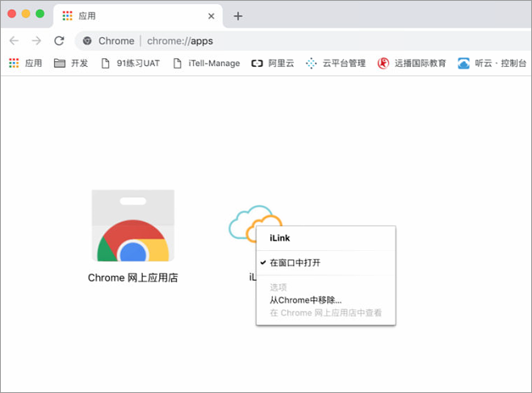The height and width of the screenshot is (393, 532).
Task: Reload the page with the refresh icon
Action: 59,41
